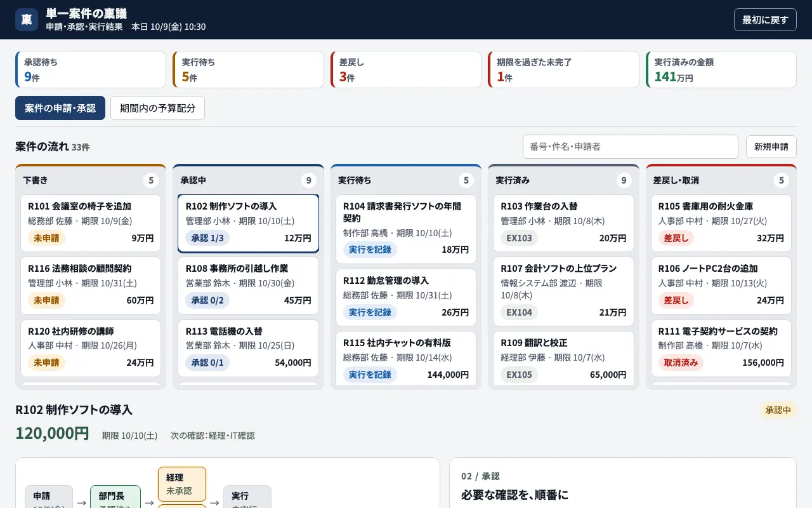The image size is (812, 508).
Task: Click the EX105 execution tag
Action: tap(519, 375)
